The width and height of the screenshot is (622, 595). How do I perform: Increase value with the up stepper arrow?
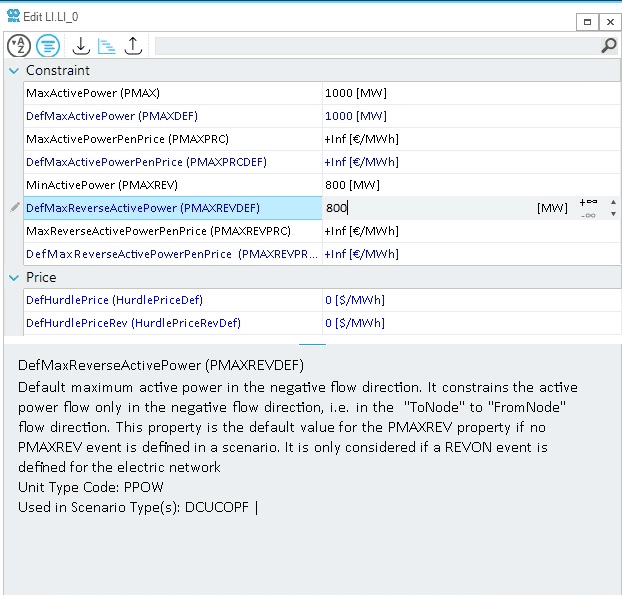612,202
